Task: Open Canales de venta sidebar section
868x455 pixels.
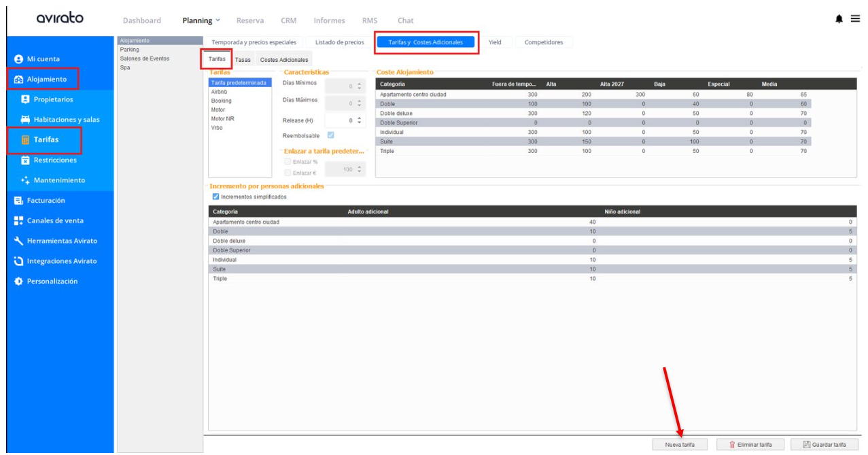Action: [55, 220]
